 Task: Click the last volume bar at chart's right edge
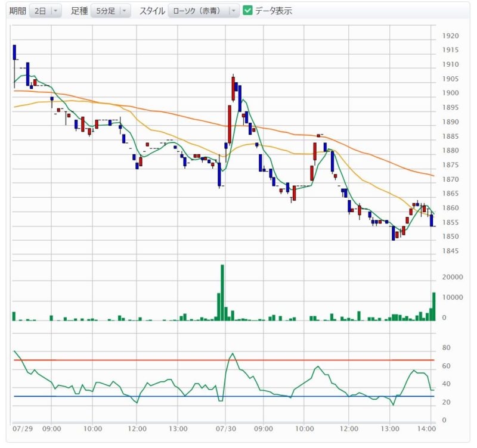[434, 306]
